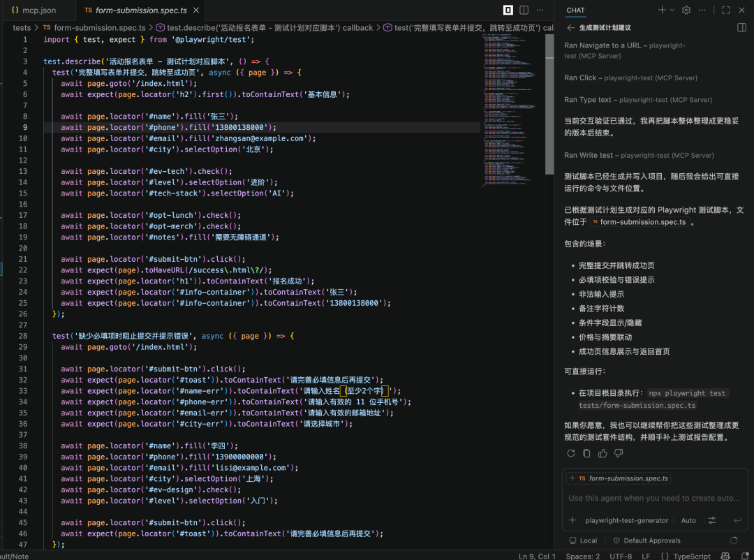Expand Ran Navigate to a URL tool call
The height and width of the screenshot is (560, 754).
point(625,50)
